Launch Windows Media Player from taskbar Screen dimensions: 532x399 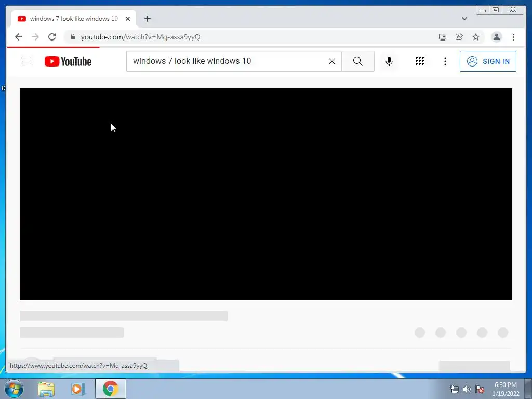point(78,389)
